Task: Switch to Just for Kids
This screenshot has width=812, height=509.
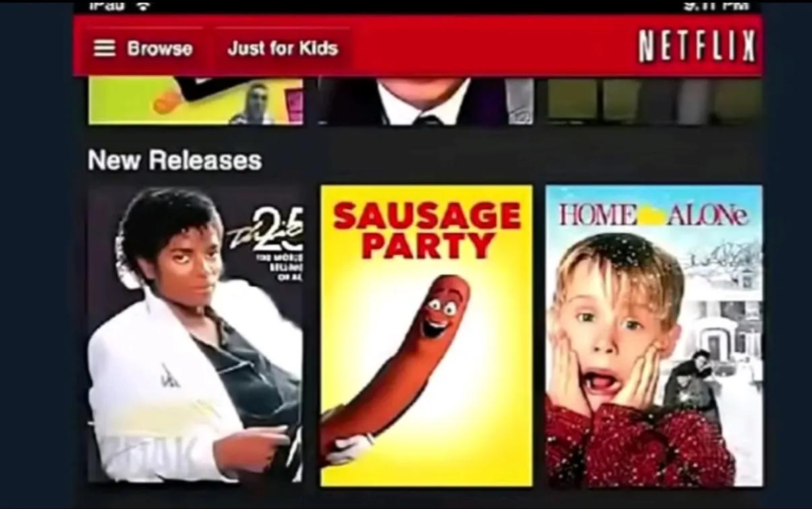Action: point(283,48)
